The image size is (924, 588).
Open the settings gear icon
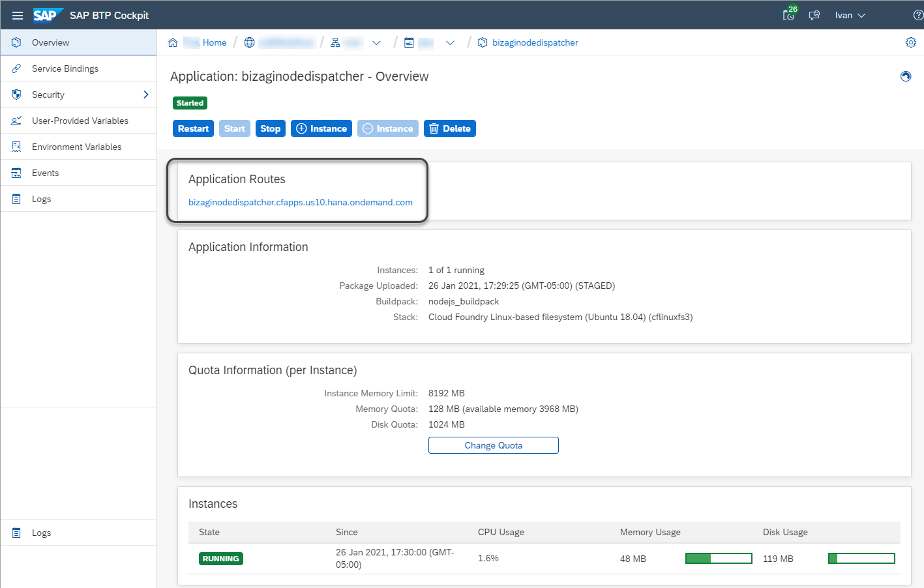(x=911, y=42)
